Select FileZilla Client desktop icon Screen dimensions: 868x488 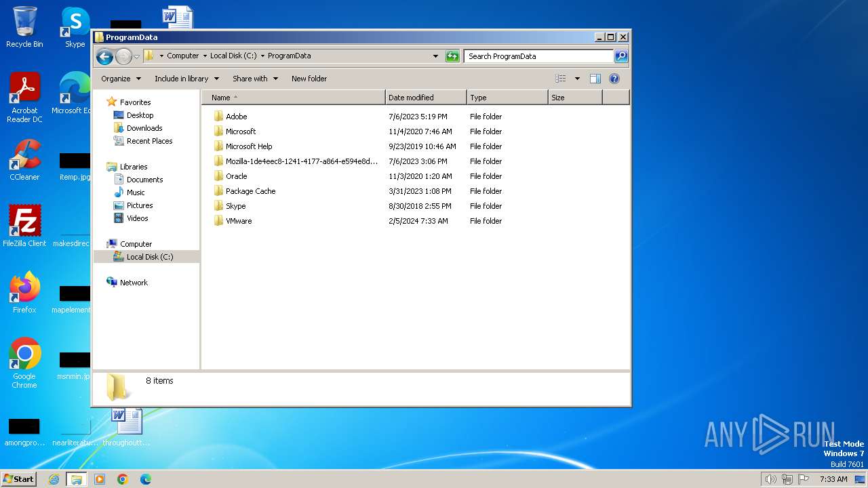pyautogui.click(x=24, y=226)
